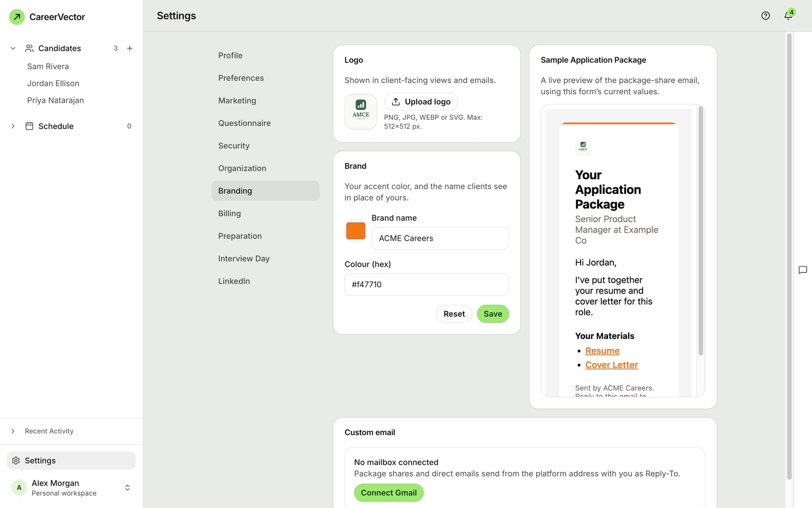Viewport: 812px width, 508px height.
Task: Click the Brand name input field
Action: 440,238
